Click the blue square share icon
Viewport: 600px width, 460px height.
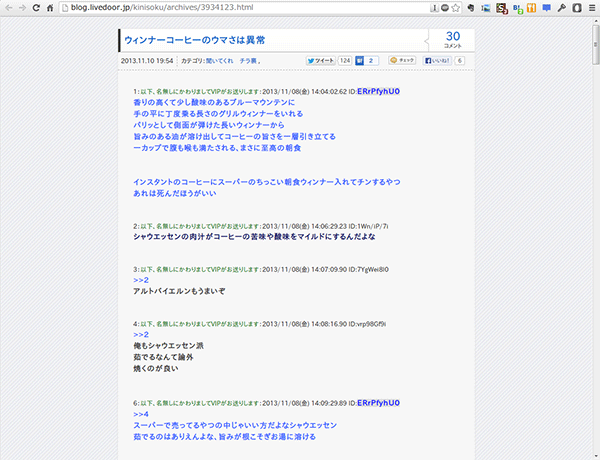(x=359, y=60)
